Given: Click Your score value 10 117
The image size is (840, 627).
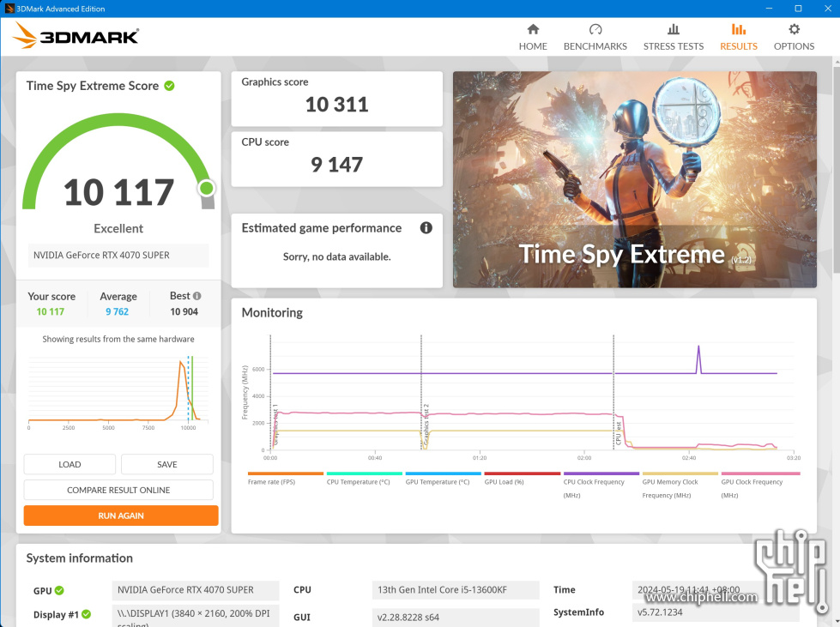Looking at the screenshot, I should 51,311.
